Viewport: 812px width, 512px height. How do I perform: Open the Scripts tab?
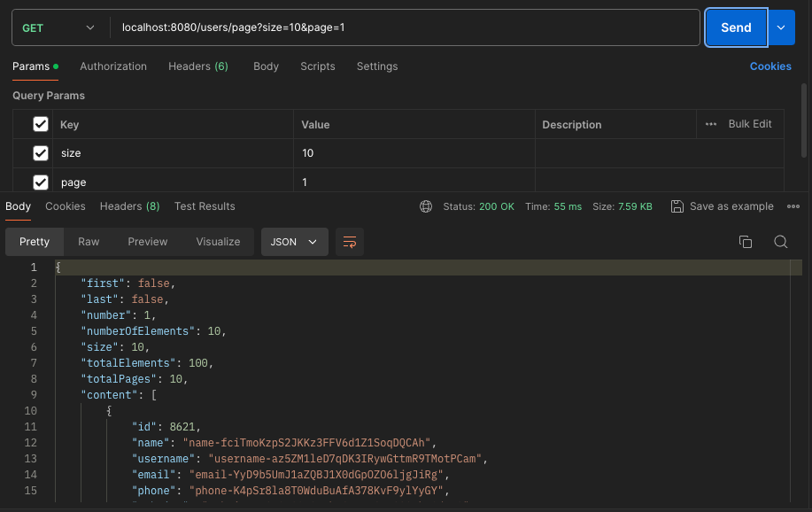pyautogui.click(x=317, y=66)
